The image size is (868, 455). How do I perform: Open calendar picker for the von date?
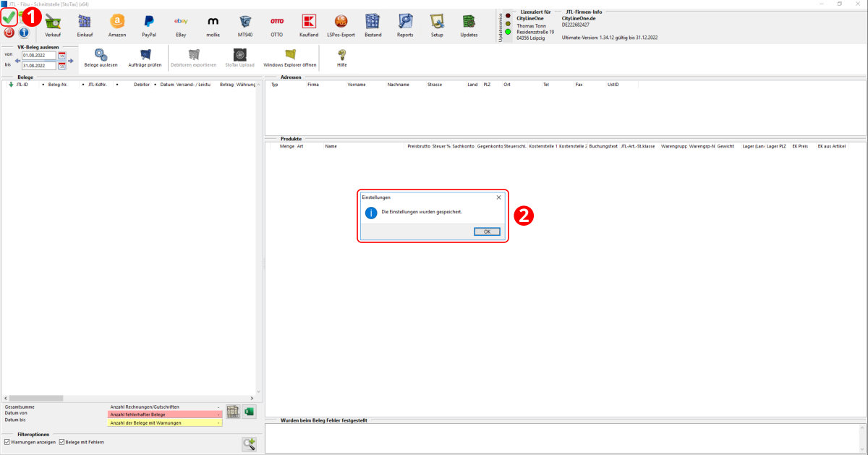pos(61,56)
